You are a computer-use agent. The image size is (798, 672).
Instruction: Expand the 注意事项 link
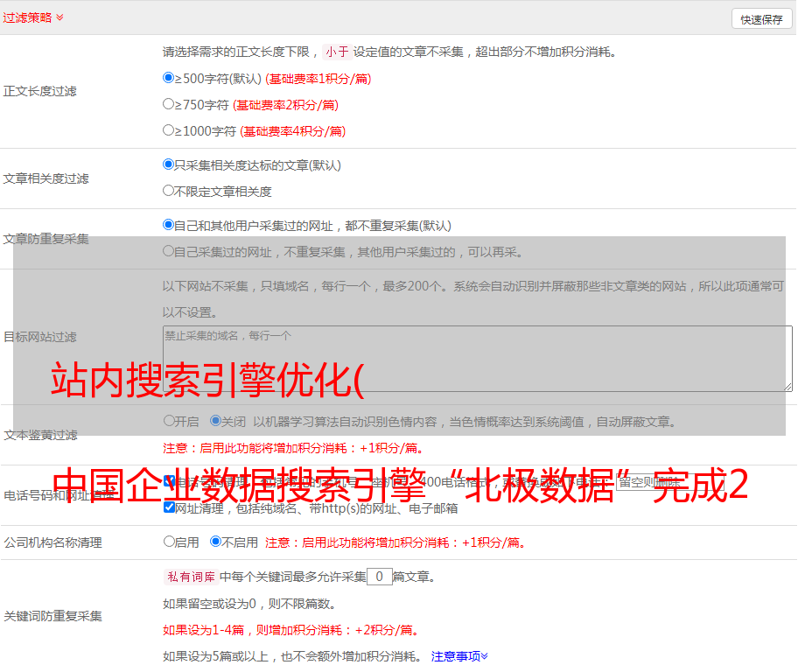[x=459, y=656]
